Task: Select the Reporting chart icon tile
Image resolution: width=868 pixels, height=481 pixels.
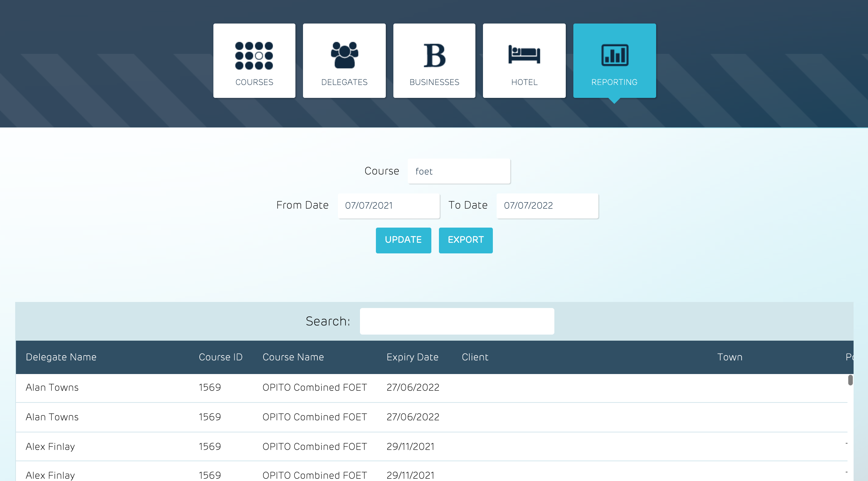Action: click(x=614, y=61)
